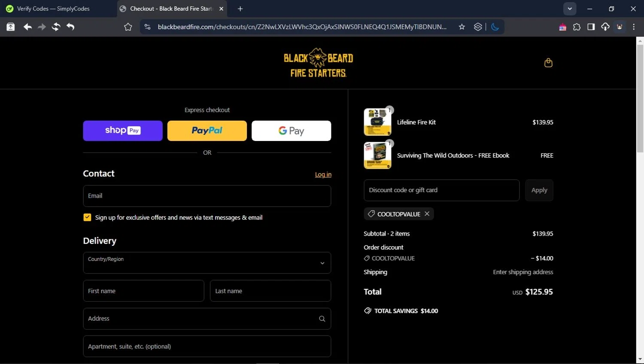Screen dimensions: 644x364
Task: Open the tab search dropdown arrow
Action: coord(570,9)
